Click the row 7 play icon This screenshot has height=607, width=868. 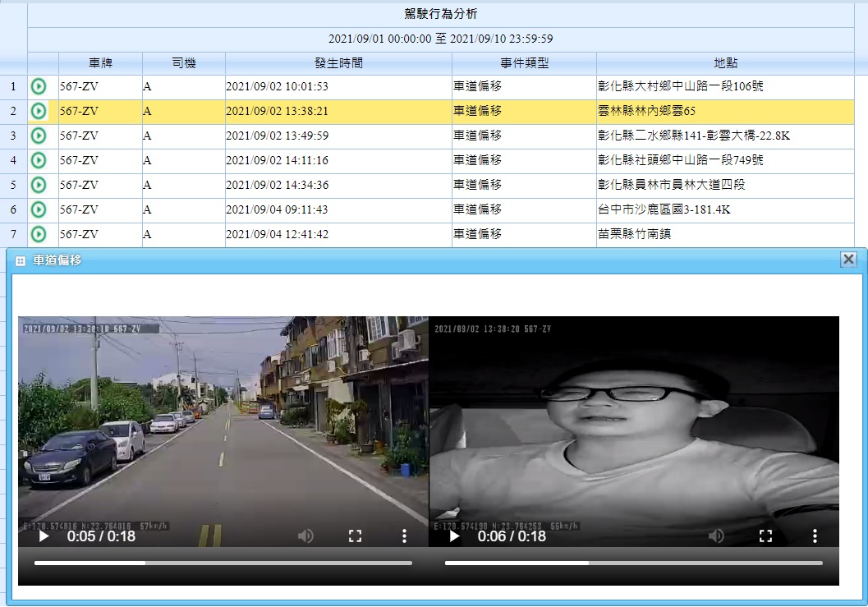coord(39,234)
